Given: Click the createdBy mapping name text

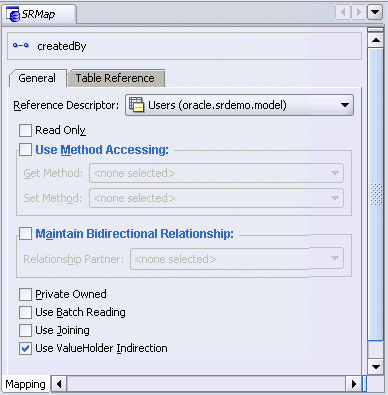Looking at the screenshot, I should tap(62, 46).
